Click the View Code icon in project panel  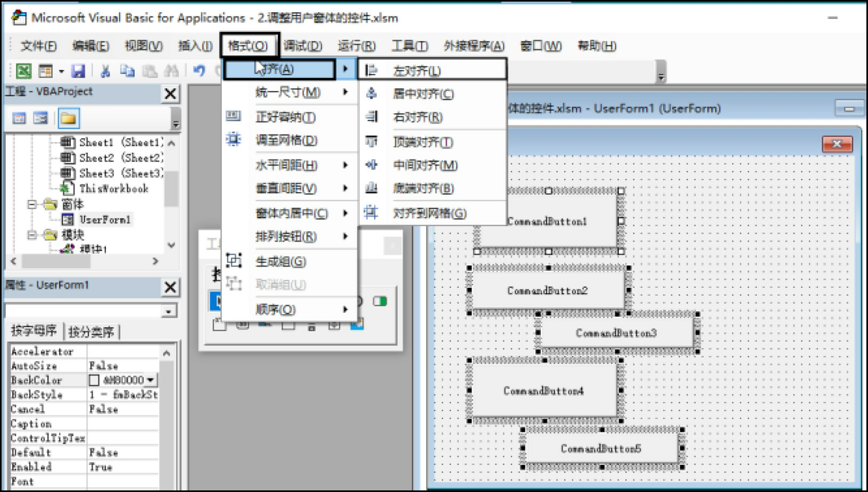tap(19, 118)
